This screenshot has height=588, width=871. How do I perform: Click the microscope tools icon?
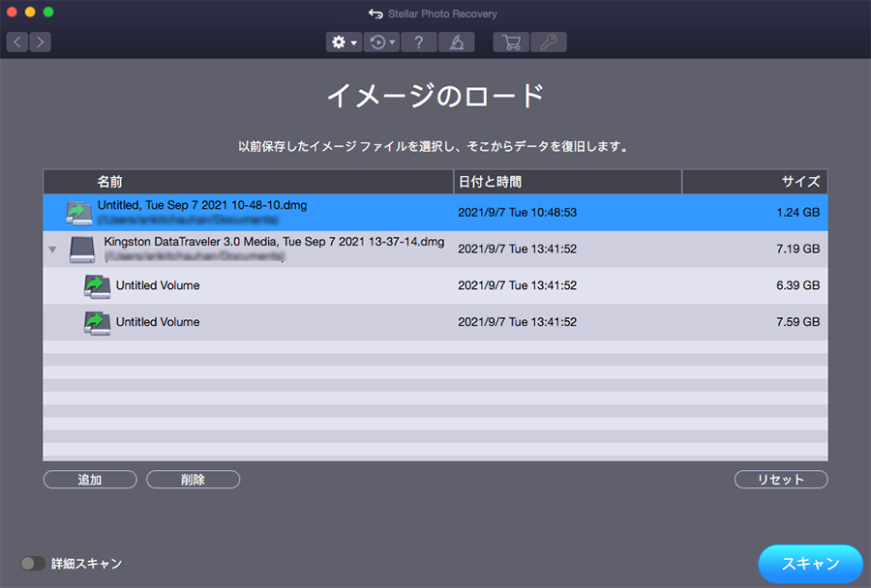pyautogui.click(x=456, y=43)
